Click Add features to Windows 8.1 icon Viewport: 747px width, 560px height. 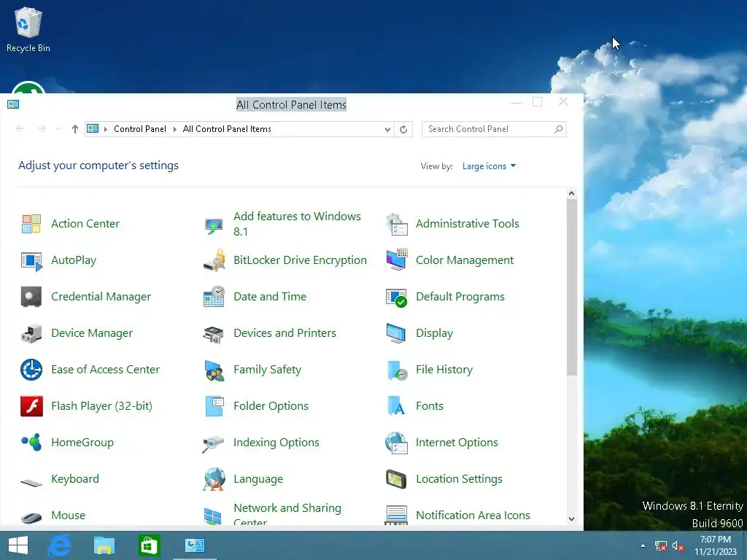pos(214,225)
